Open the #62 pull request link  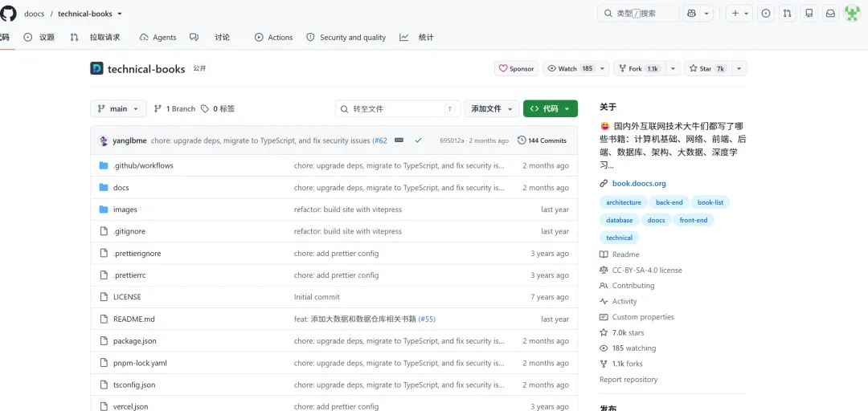[x=380, y=140]
